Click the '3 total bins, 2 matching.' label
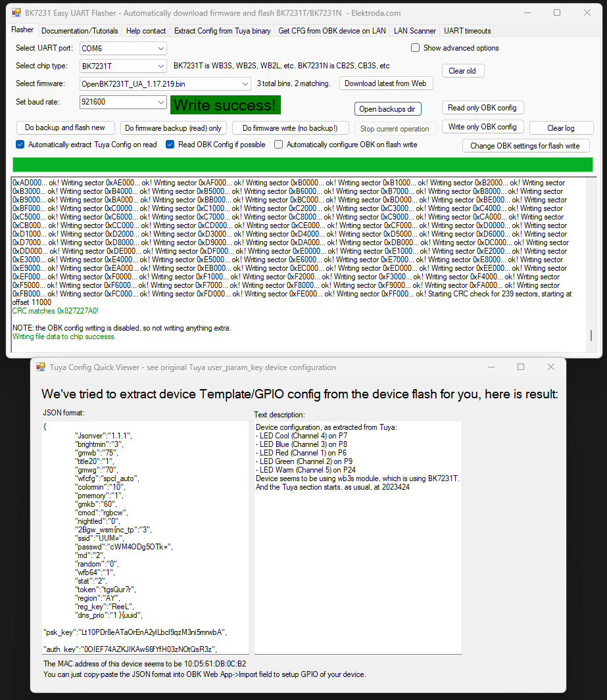The height and width of the screenshot is (700, 607). pos(293,83)
